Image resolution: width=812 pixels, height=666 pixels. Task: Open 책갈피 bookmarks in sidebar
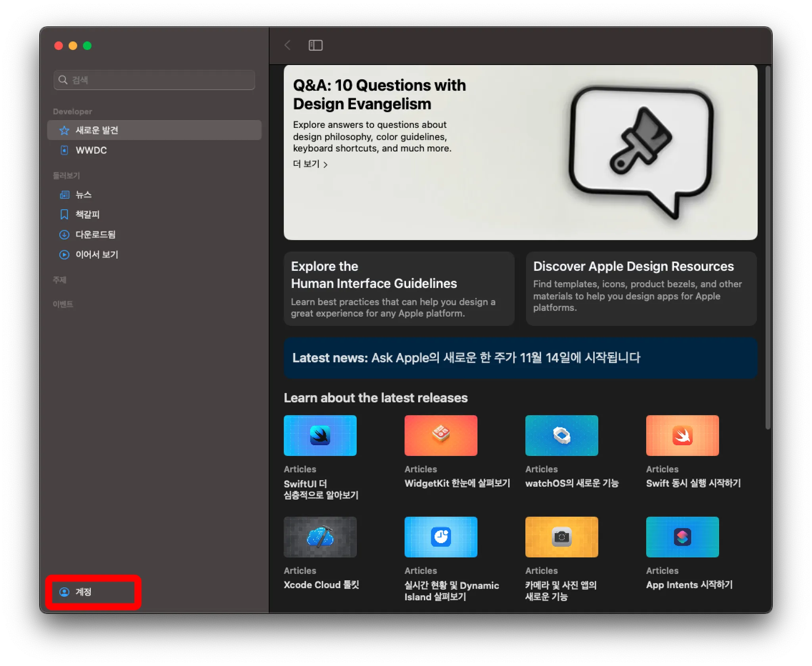[x=87, y=214]
